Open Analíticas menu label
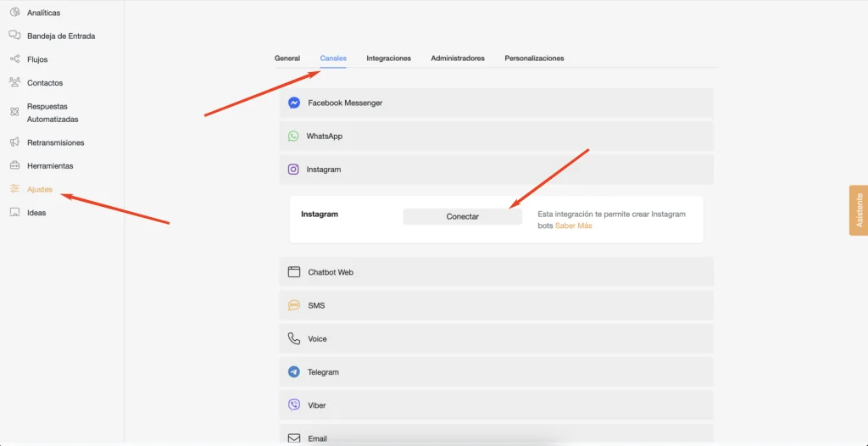This screenshot has width=868, height=446. pos(44,13)
